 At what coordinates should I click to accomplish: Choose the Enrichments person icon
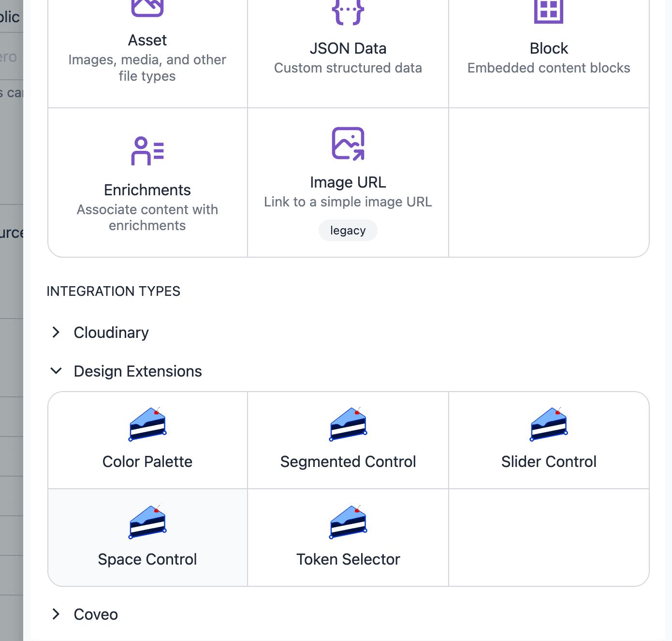(x=147, y=151)
